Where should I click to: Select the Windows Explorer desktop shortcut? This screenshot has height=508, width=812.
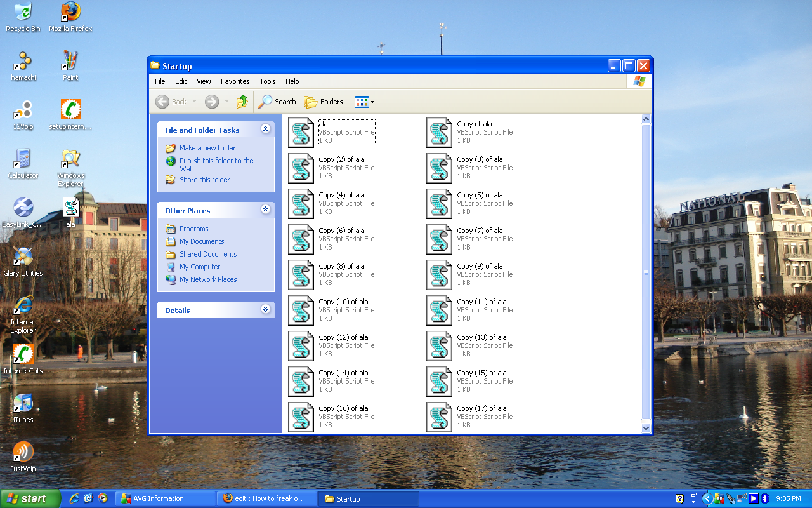pyautogui.click(x=70, y=168)
